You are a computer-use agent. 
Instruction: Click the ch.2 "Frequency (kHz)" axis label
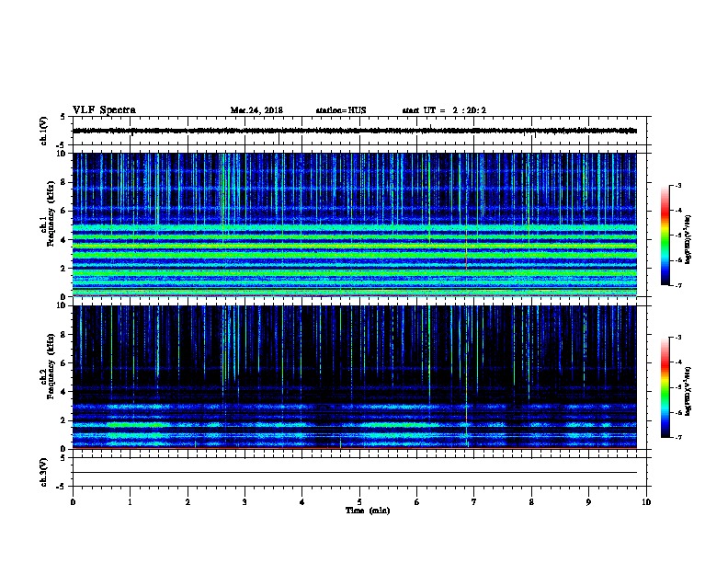click(51, 366)
